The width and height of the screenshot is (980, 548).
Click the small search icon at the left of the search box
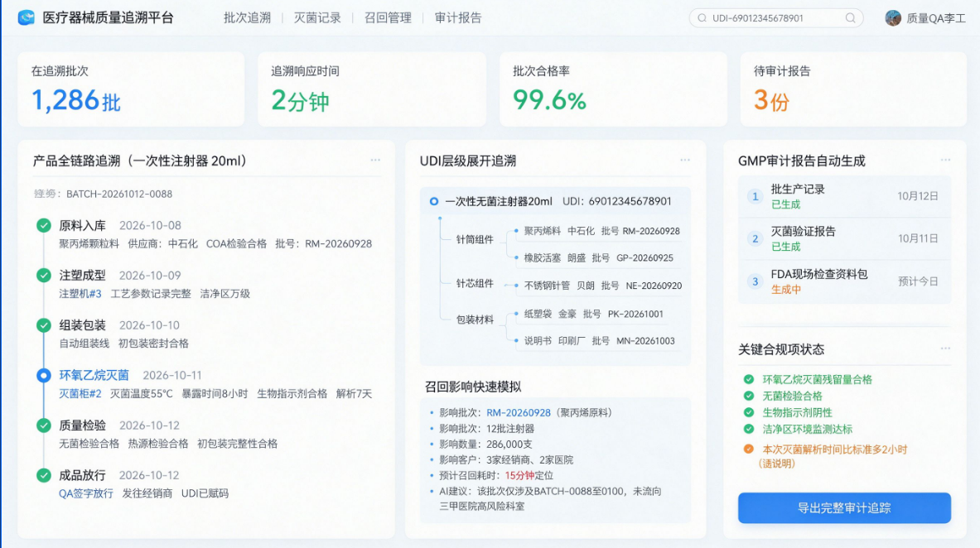702,18
